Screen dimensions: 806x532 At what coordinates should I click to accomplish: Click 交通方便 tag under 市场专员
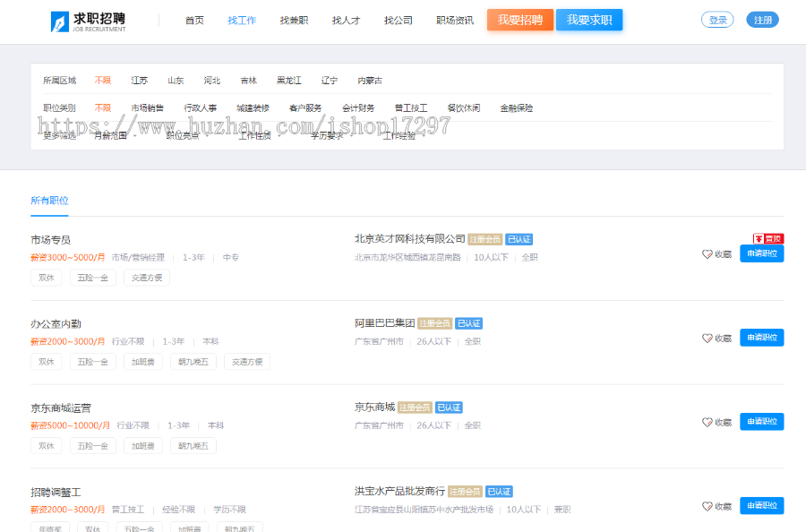tap(147, 278)
